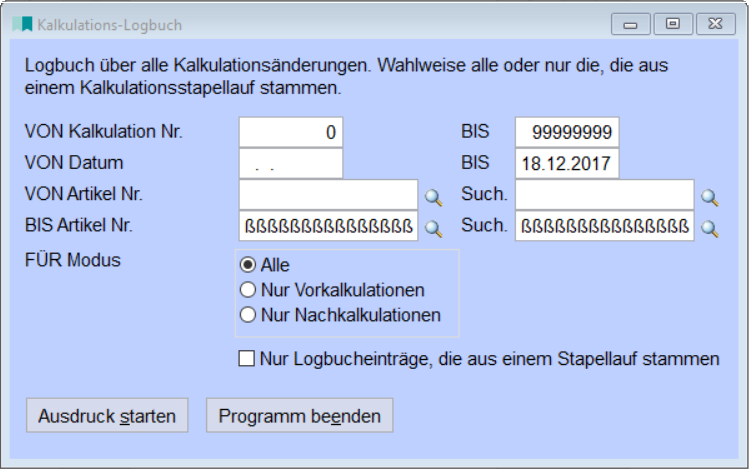Focus BIS calculation number field 99999999
Image resolution: width=749 pixels, height=469 pixels.
567,132
